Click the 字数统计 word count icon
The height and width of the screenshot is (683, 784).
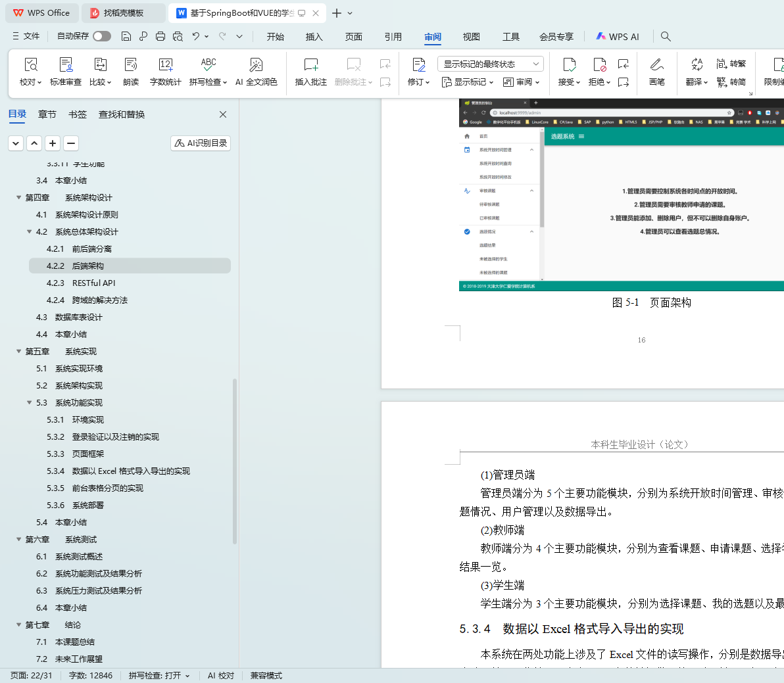(x=165, y=65)
